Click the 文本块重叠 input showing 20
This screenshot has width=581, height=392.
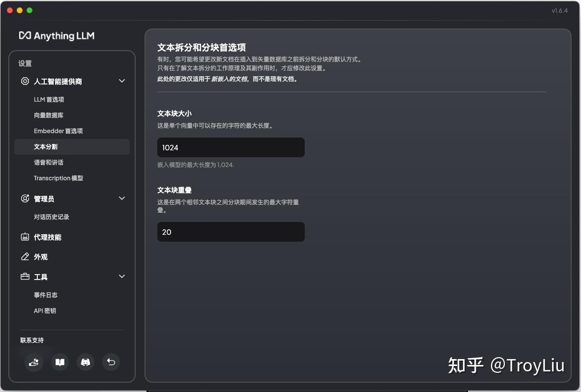coord(231,232)
